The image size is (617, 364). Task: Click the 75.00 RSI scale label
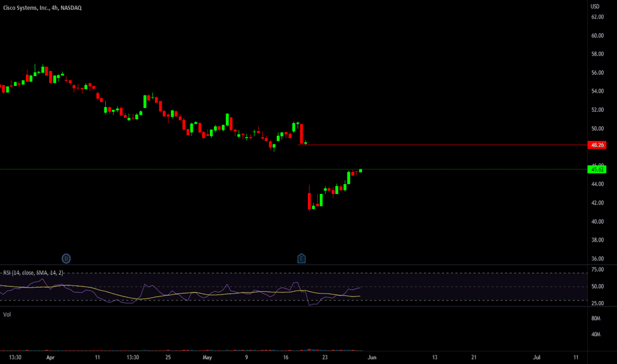(597, 269)
